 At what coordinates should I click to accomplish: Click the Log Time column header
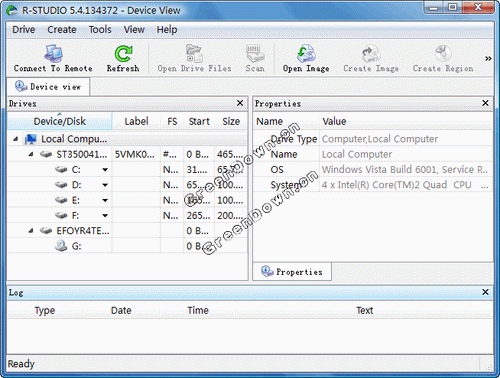(x=198, y=310)
